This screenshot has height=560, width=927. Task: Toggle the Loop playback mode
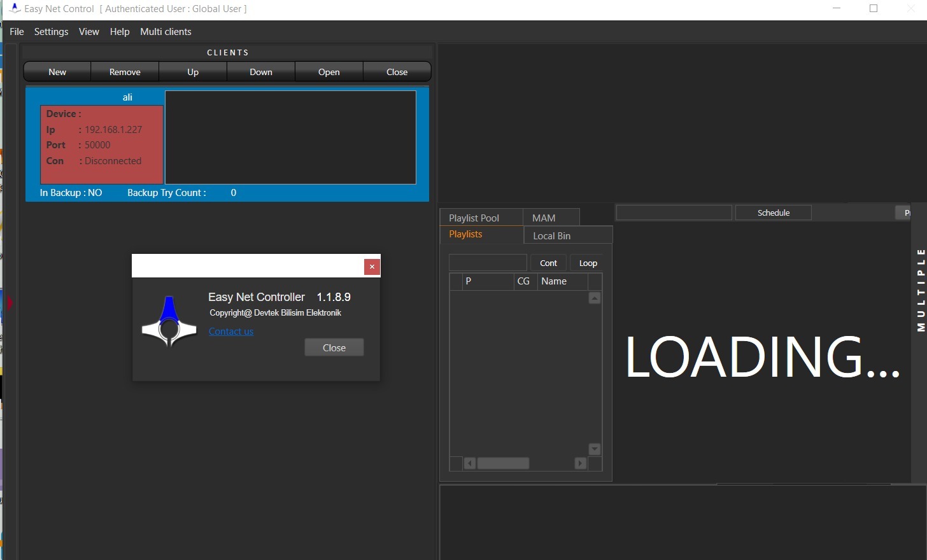click(588, 263)
